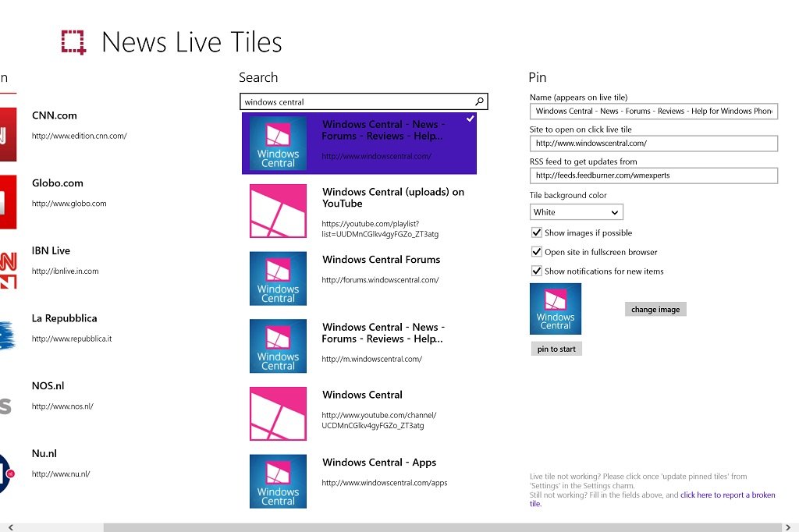Click Windows Central Forums result title

pyautogui.click(x=381, y=260)
